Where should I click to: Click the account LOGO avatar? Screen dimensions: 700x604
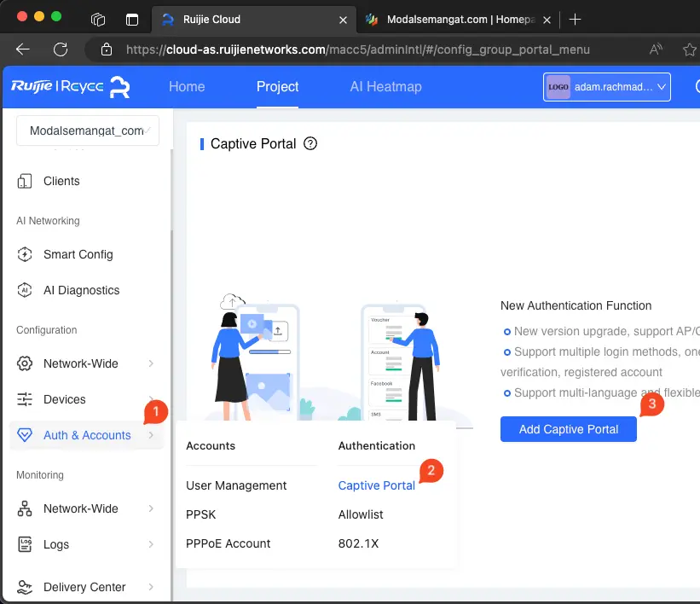pyautogui.click(x=558, y=87)
